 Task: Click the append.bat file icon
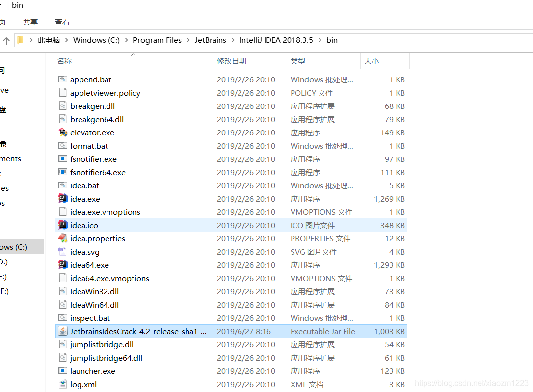[x=62, y=79]
